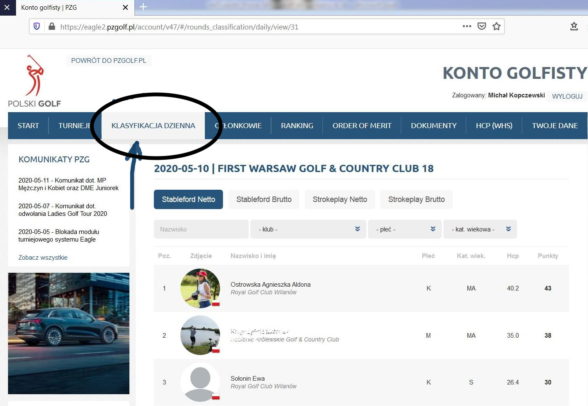
Task: Click handicap value 35.0
Action: pyautogui.click(x=513, y=335)
